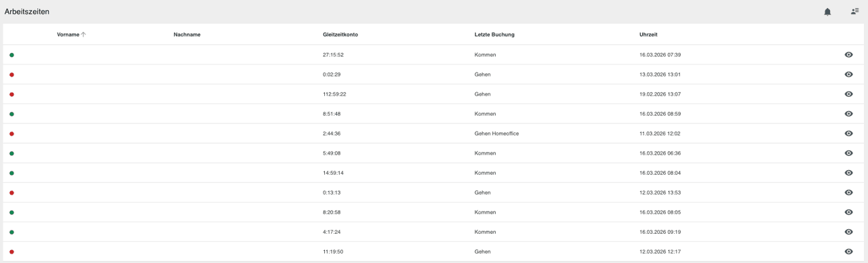The image size is (868, 263).
Task: Click timestamp 16.03.2026 08:04
Action: tap(660, 173)
